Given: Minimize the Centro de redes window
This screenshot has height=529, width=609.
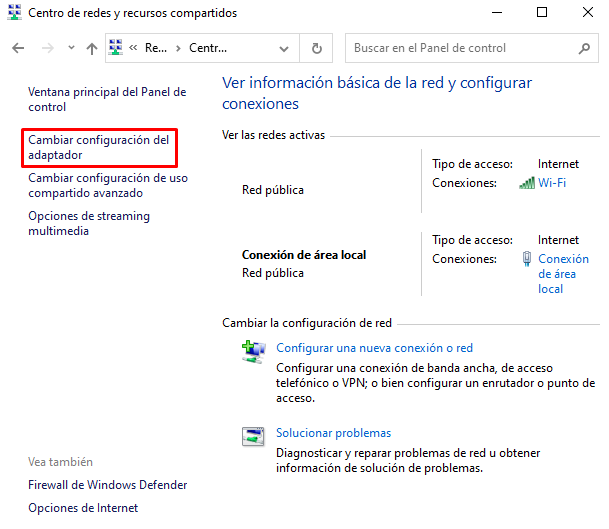Looking at the screenshot, I should pyautogui.click(x=497, y=12).
